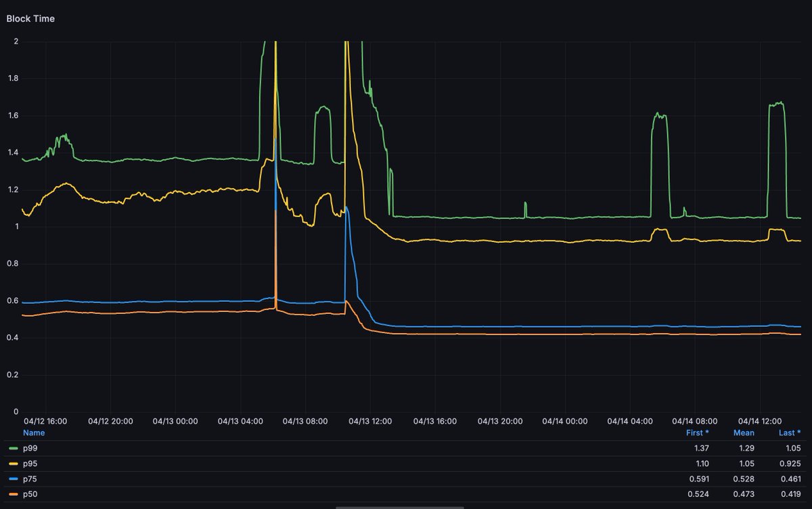Toggle the p95 series in legend
The width and height of the screenshot is (812, 509).
pos(30,464)
